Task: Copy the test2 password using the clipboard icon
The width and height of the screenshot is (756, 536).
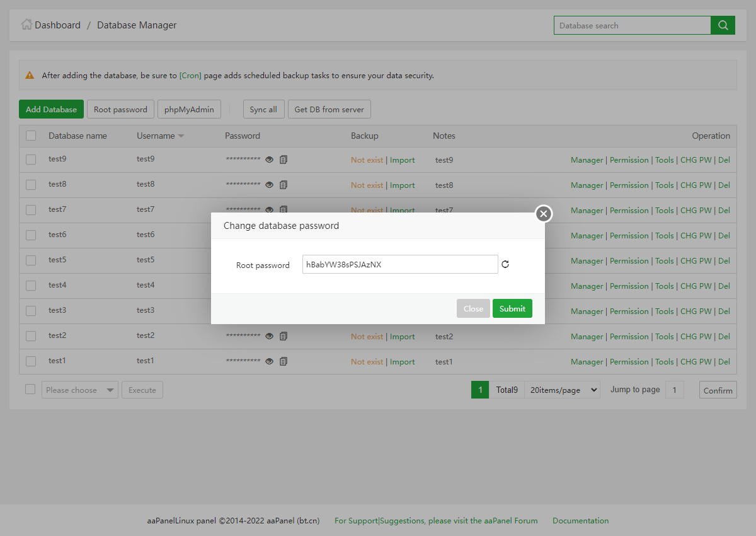Action: [283, 336]
